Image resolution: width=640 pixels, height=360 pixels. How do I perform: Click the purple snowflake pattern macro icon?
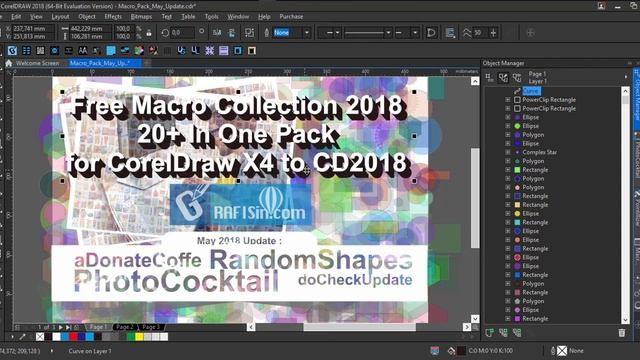point(209,51)
